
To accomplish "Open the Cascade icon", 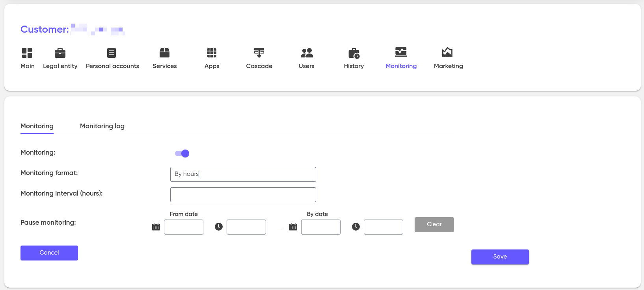I will click(x=259, y=53).
